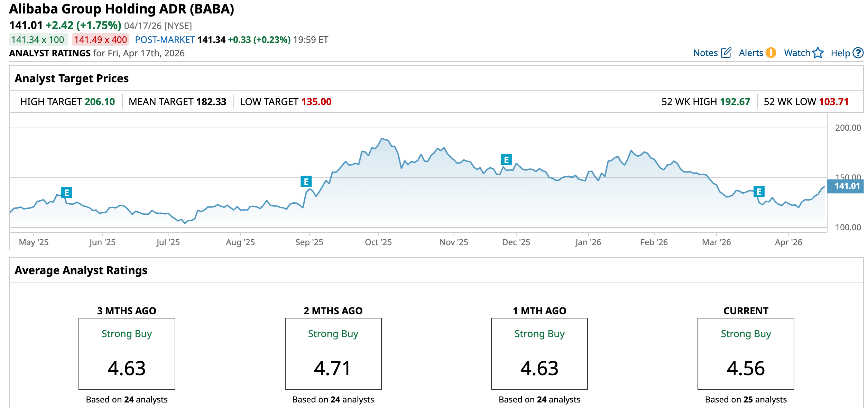Click the 2 Mths Ago 4.71 rating box
Viewport: 868px width, 408px height.
[x=333, y=353]
